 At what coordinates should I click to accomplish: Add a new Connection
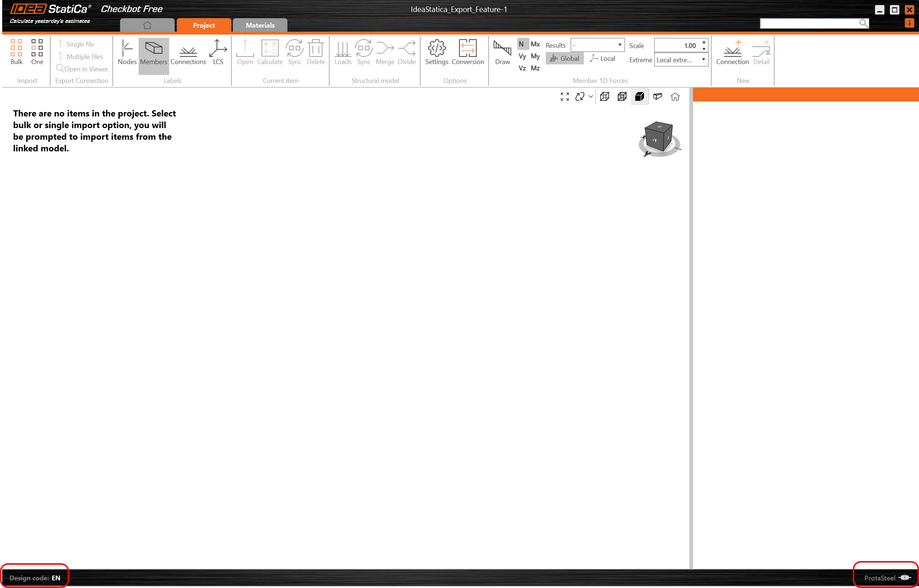pos(732,52)
